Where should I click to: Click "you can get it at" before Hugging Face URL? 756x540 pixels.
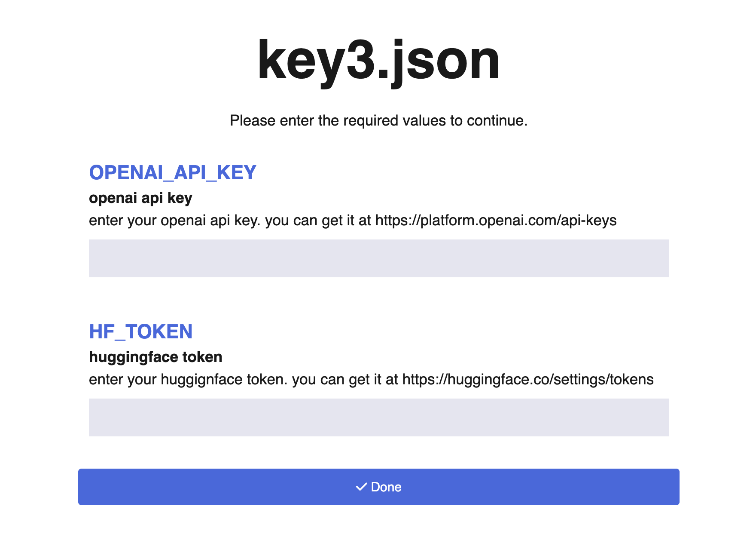(345, 380)
